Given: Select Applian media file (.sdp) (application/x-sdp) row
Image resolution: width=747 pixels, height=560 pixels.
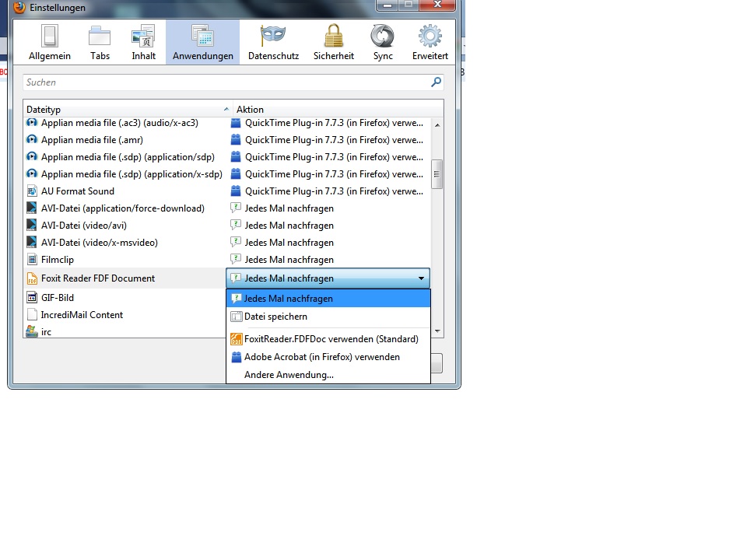Looking at the screenshot, I should tap(226, 174).
